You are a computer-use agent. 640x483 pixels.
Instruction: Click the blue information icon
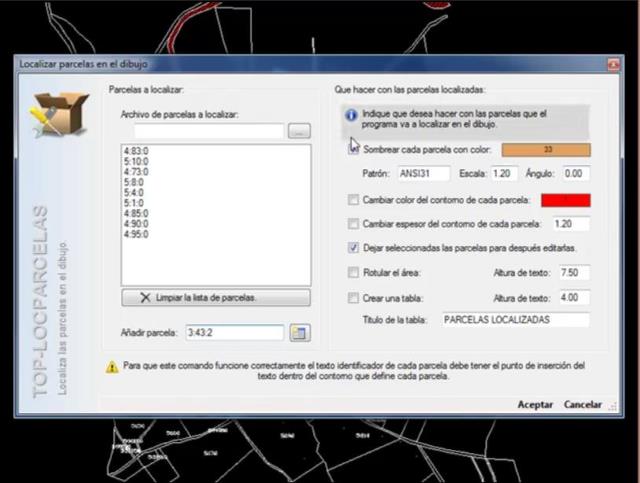(351, 116)
